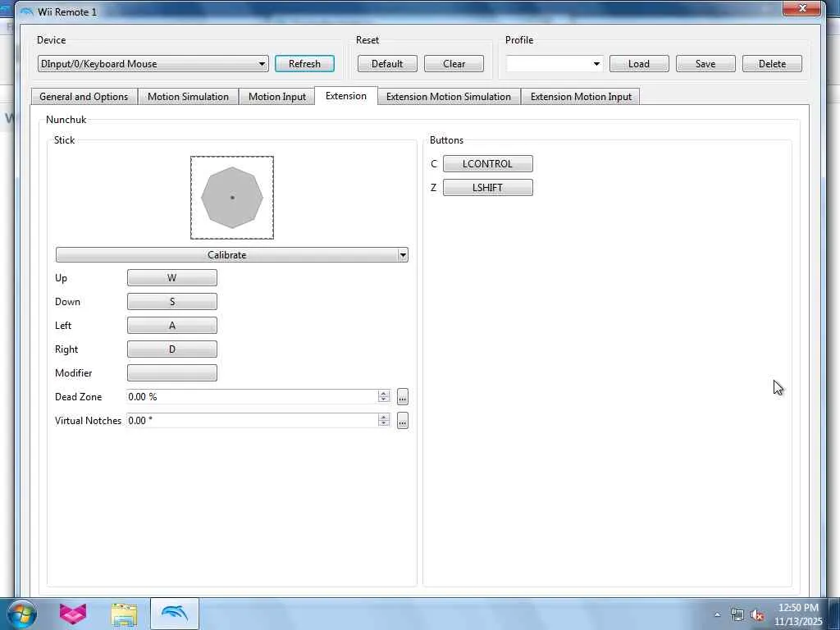The image size is (840, 630).
Task: Switch to Motion Simulation tab
Action: pos(188,97)
